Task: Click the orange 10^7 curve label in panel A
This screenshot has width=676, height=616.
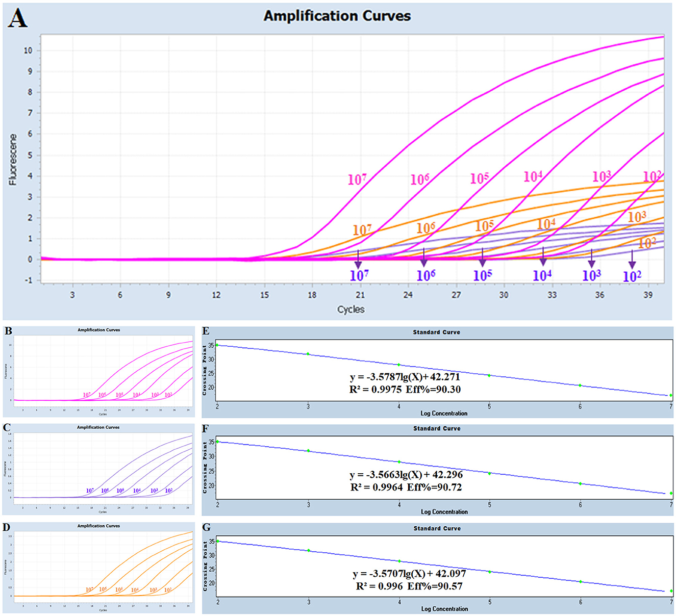Action: (x=362, y=229)
